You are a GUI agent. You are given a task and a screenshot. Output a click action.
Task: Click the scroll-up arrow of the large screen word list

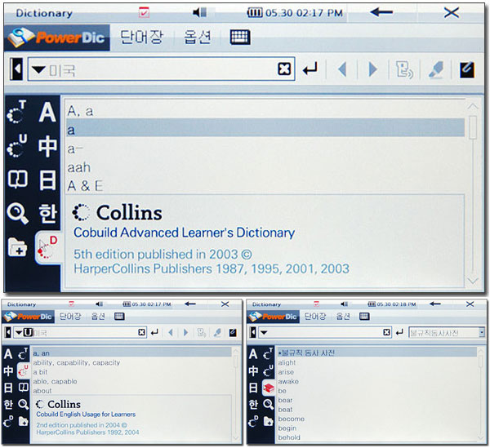(473, 106)
